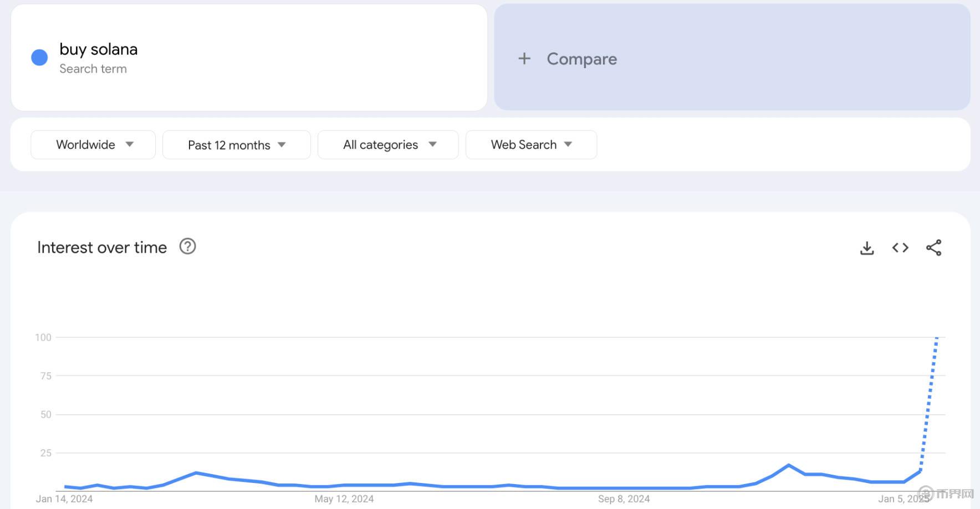Click the 100 value on the y-axis
Screen dimensions: 980x509
click(43, 337)
